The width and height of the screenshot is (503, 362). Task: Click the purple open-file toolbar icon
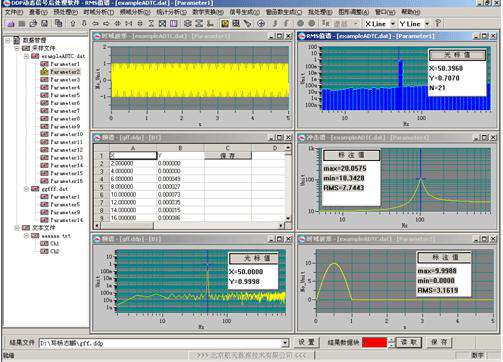(x=11, y=24)
